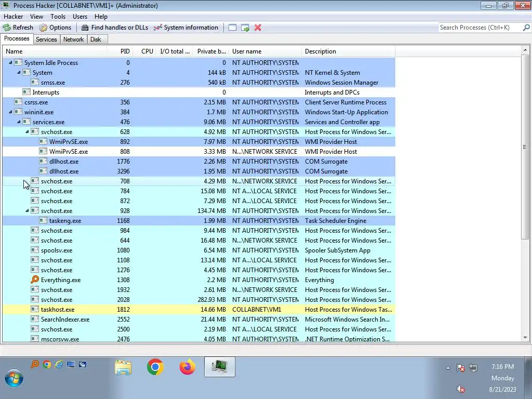Viewport: 532px width, 399px height.
Task: Click the SearchIndexer.exe process icon
Action: click(35, 319)
